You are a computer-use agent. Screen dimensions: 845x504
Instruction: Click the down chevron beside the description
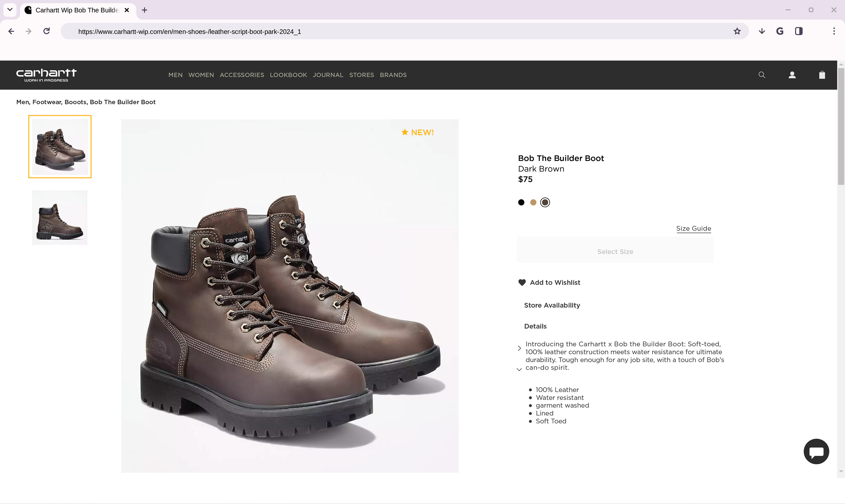coord(519,369)
